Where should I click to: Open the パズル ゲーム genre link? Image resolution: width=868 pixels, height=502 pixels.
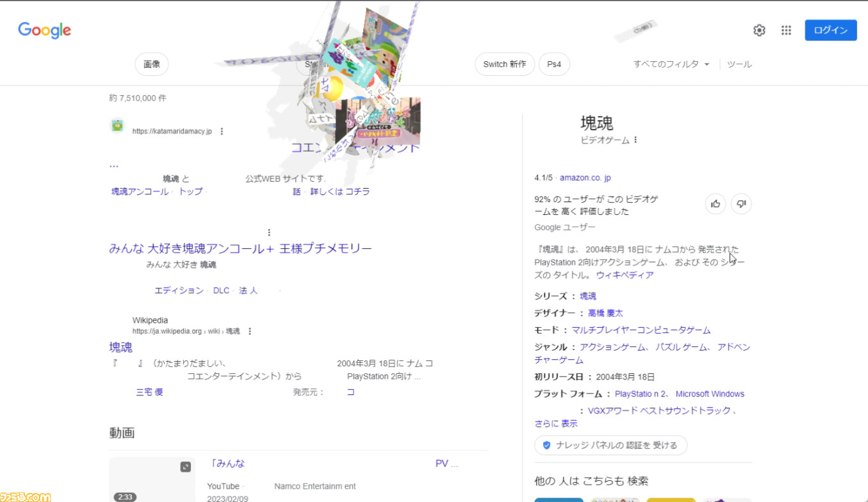[x=682, y=347]
